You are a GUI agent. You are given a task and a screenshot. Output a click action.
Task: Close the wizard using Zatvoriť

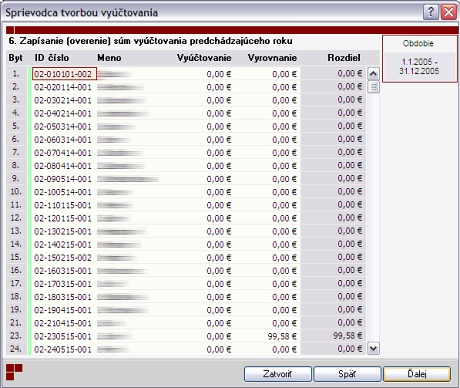[x=277, y=374]
